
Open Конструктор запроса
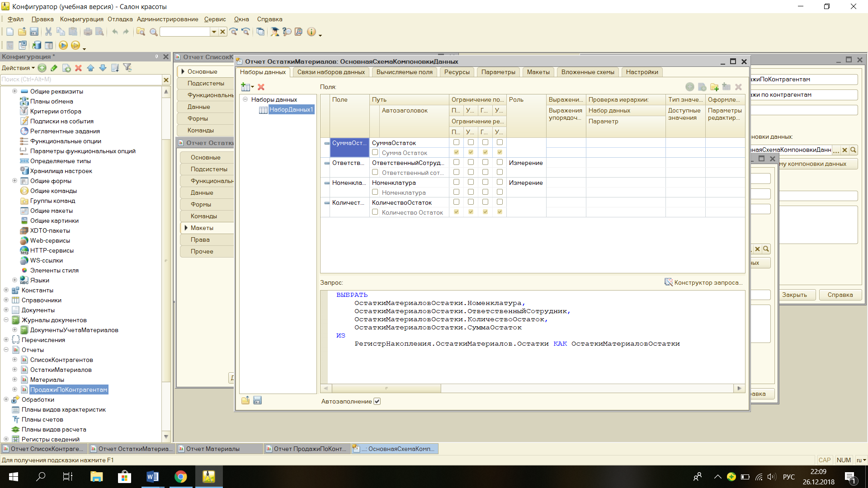coord(703,282)
